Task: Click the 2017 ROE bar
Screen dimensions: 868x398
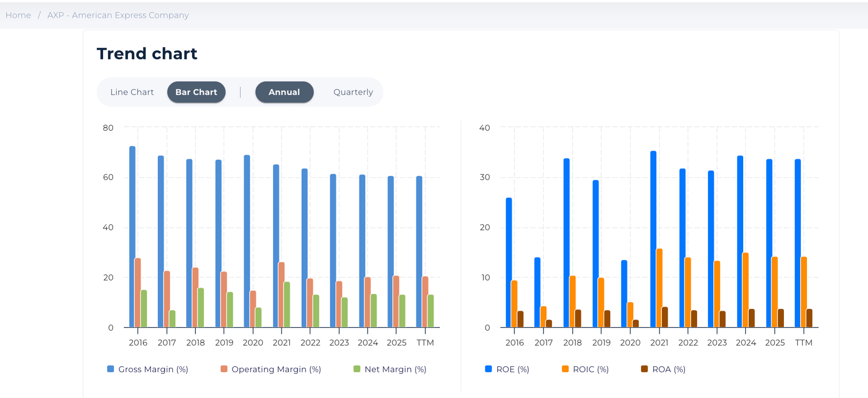Action: [537, 292]
